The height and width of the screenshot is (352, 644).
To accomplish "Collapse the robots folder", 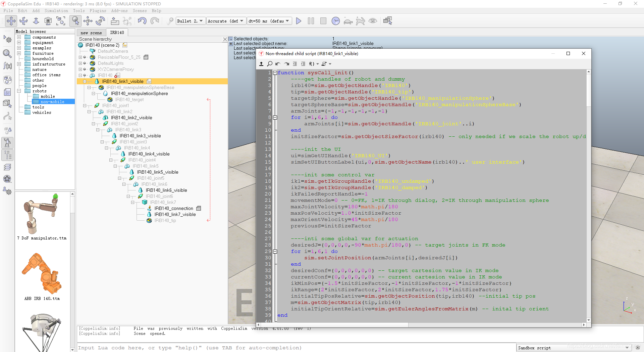I will click(x=19, y=91).
